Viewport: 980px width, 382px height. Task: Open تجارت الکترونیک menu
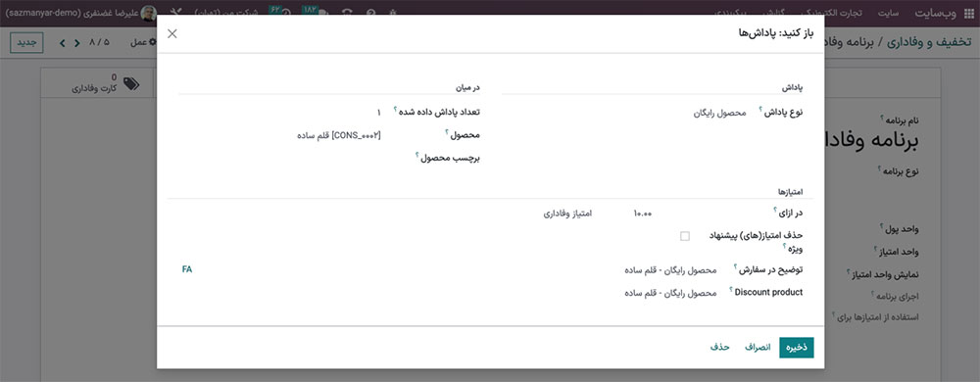[x=831, y=13]
